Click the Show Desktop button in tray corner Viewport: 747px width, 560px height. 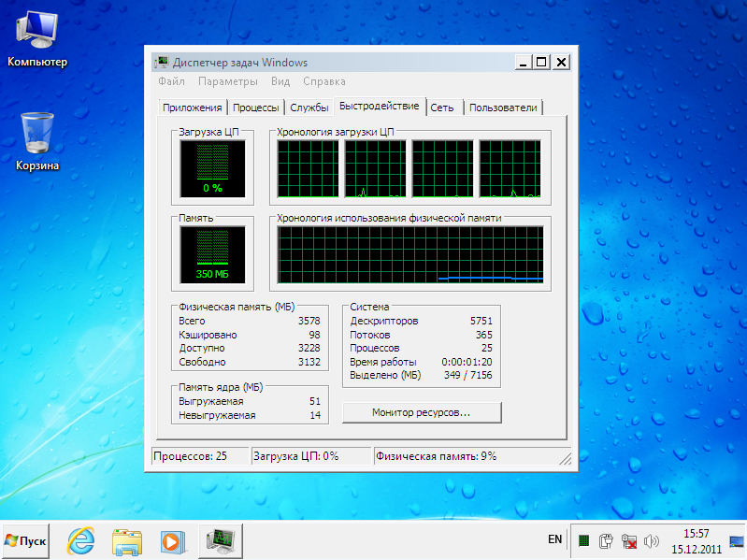point(738,541)
